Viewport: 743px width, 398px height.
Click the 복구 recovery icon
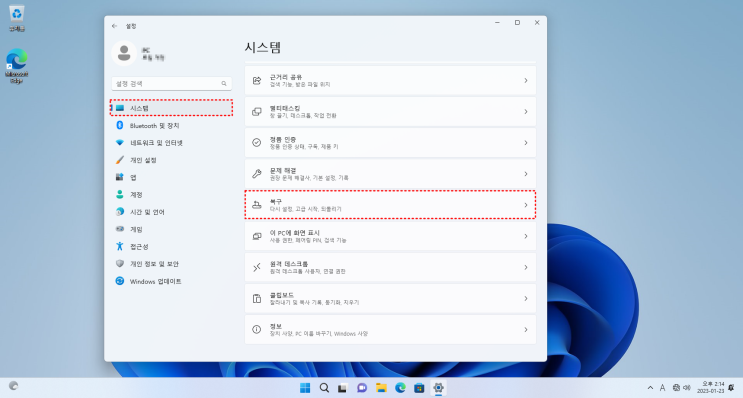point(257,205)
